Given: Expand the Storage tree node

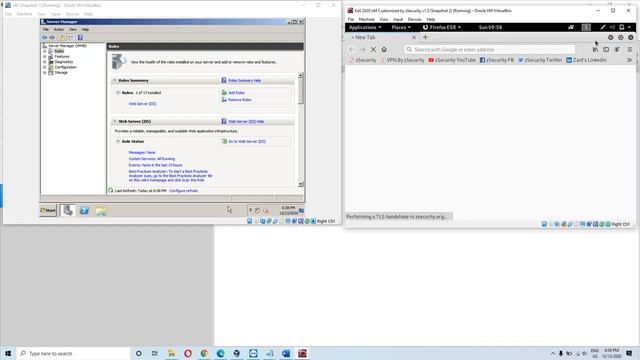Looking at the screenshot, I should pos(44,73).
